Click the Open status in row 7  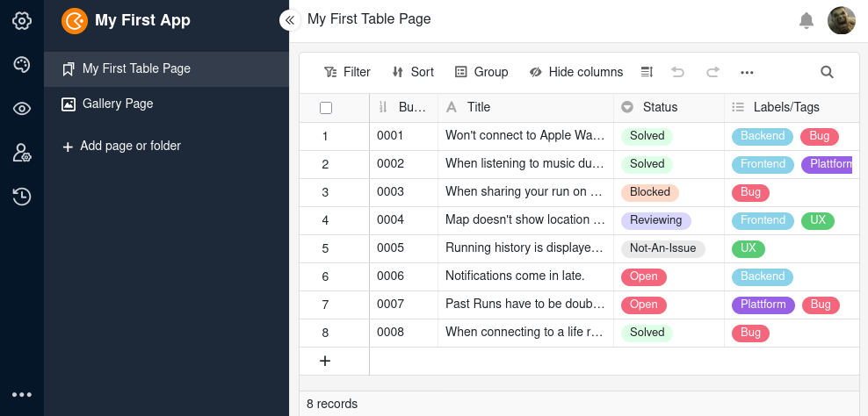644,305
